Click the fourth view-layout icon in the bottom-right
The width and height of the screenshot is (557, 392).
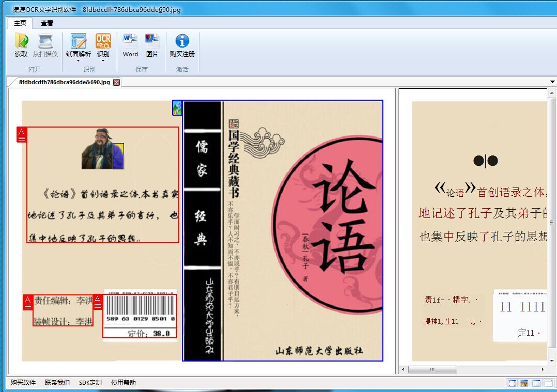click(x=549, y=383)
